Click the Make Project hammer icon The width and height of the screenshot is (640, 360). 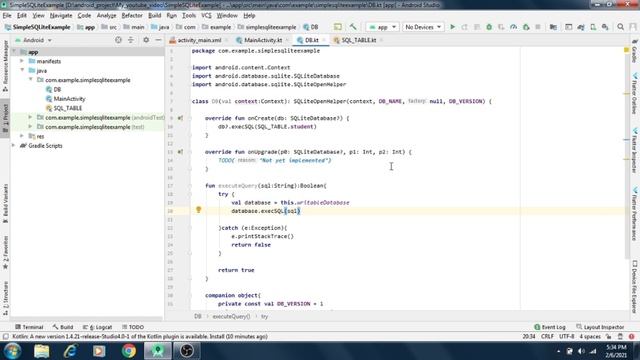(353, 27)
